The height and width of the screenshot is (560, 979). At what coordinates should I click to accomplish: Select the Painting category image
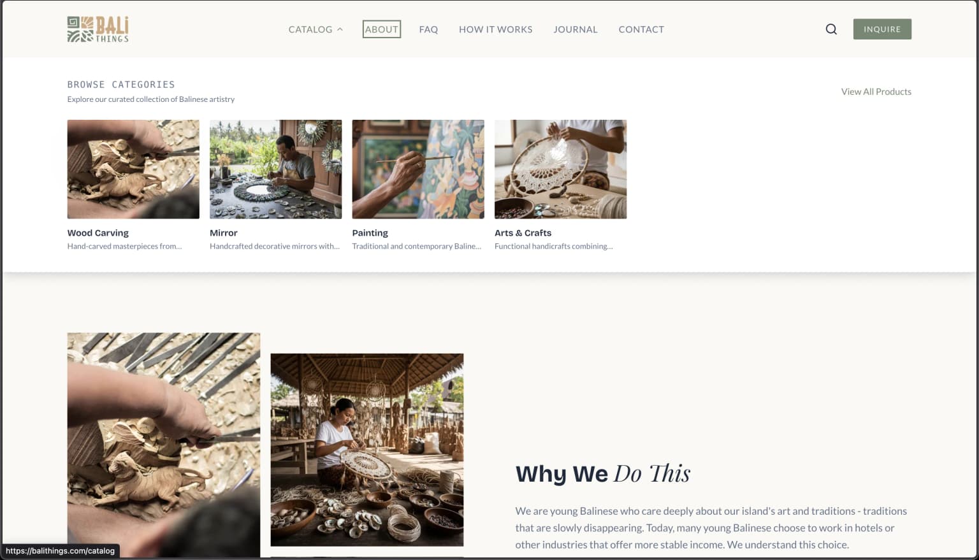[418, 169]
